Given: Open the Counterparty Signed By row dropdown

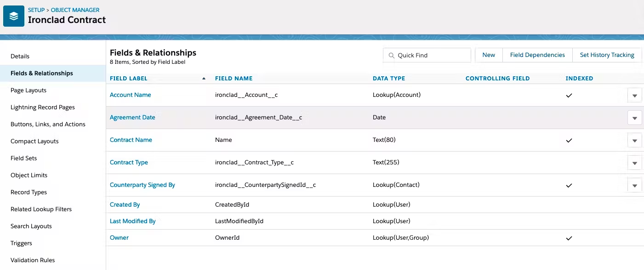Looking at the screenshot, I should 634,186.
